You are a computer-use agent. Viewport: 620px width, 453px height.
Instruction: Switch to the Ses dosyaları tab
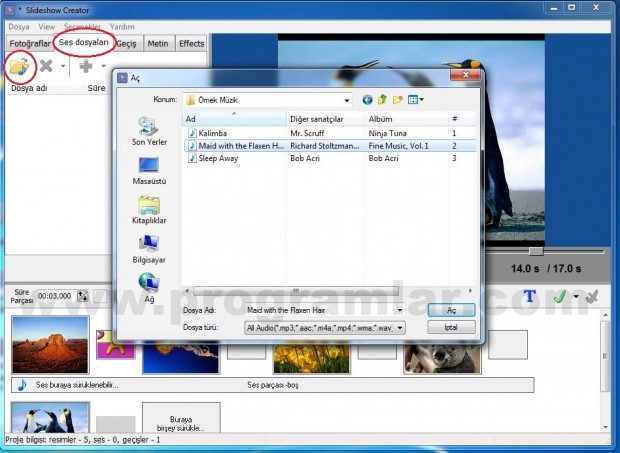[x=83, y=42]
